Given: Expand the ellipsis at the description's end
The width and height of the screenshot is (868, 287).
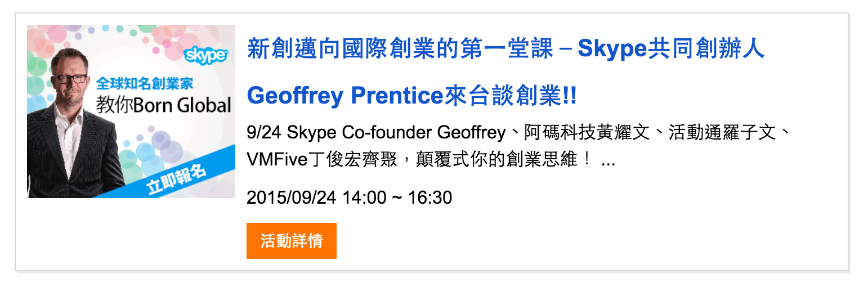Looking at the screenshot, I should coord(609,161).
